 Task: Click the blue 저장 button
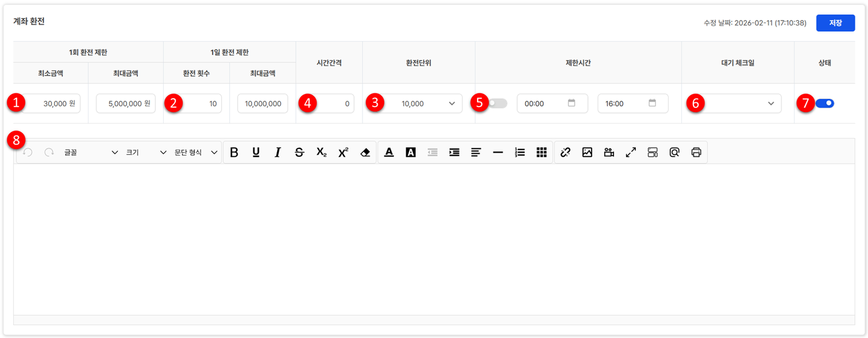[x=835, y=23]
